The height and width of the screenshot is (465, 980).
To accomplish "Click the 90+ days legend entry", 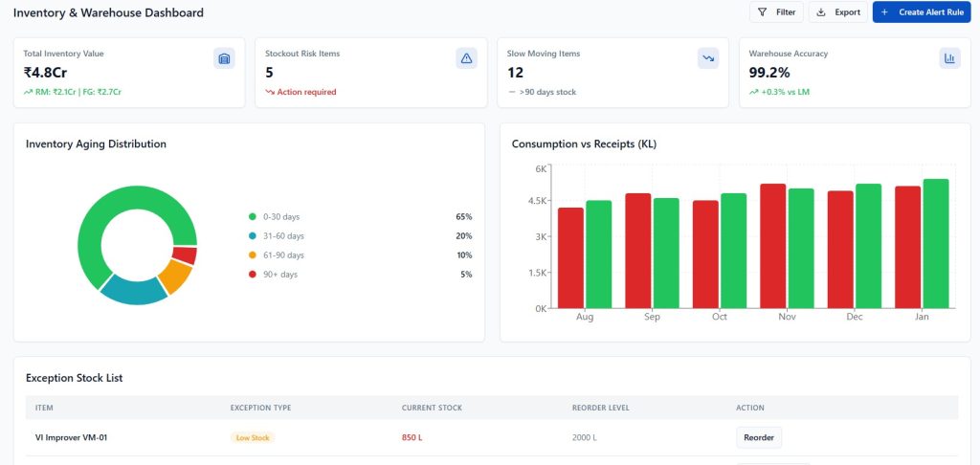I will pos(279,275).
